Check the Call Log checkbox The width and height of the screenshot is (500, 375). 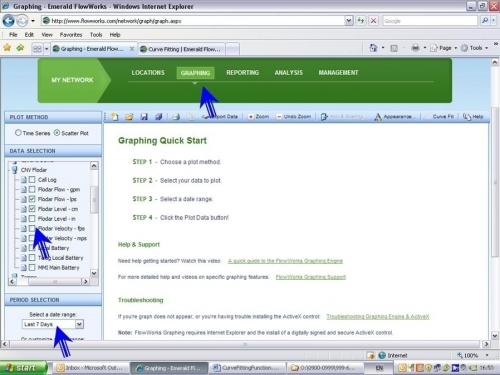pyautogui.click(x=32, y=180)
